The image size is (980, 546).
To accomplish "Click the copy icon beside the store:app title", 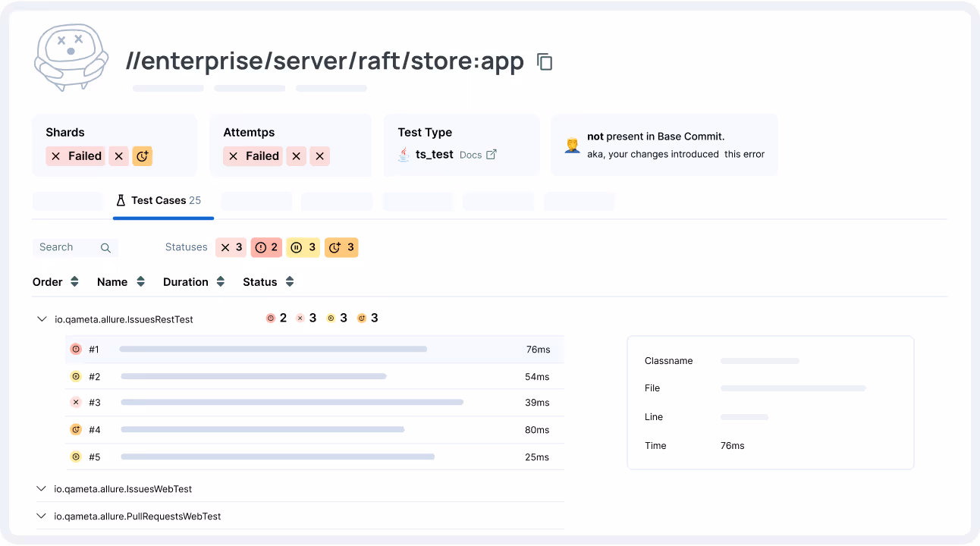I will 544,61.
